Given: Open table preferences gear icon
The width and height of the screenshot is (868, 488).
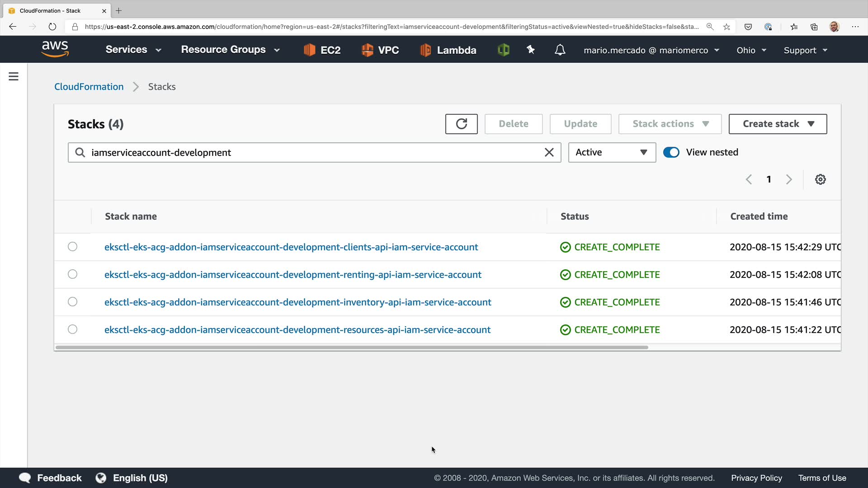Looking at the screenshot, I should pos(820,179).
